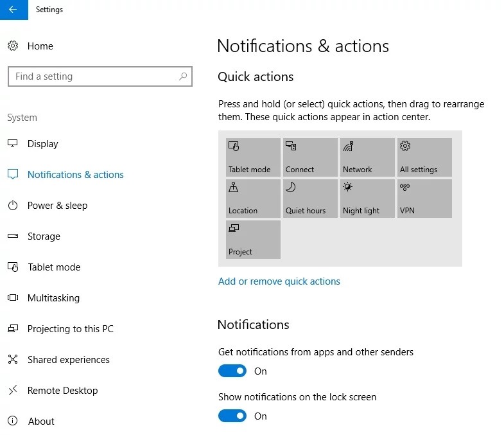Open Display settings in sidebar

click(42, 144)
